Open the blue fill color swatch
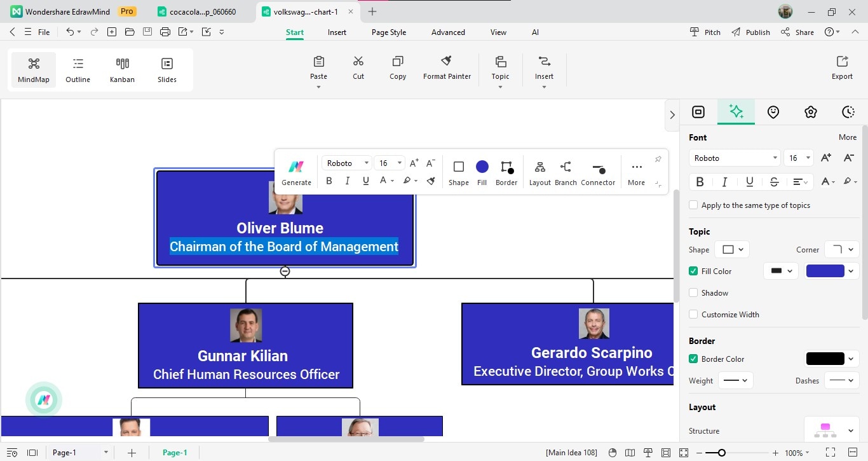Screen dimensions: 868x461 coord(825,271)
